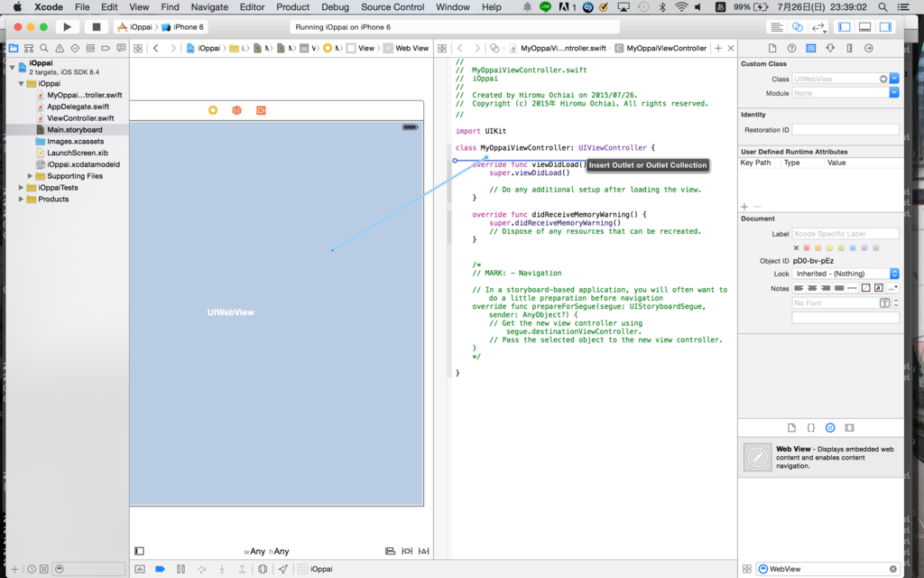Open the Lock popup menu
Viewport: 924px width, 578px height.
coord(845,274)
